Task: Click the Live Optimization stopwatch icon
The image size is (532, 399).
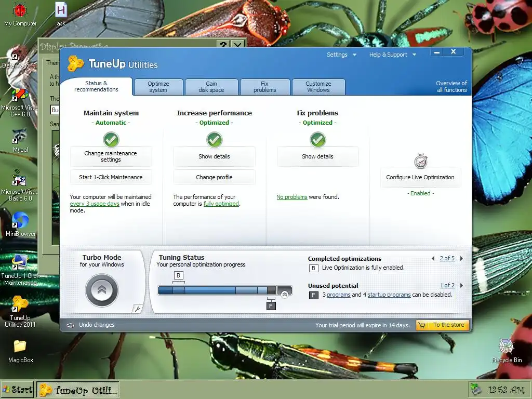Action: click(x=421, y=161)
